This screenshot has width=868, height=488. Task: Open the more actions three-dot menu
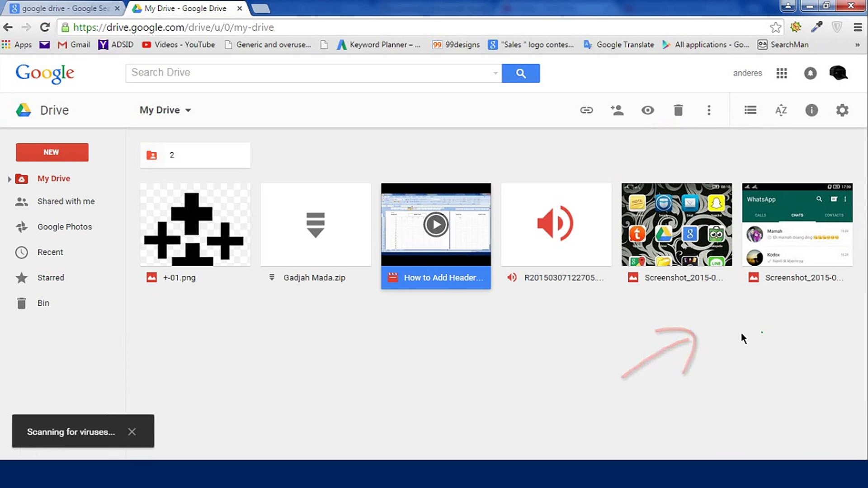coord(708,110)
